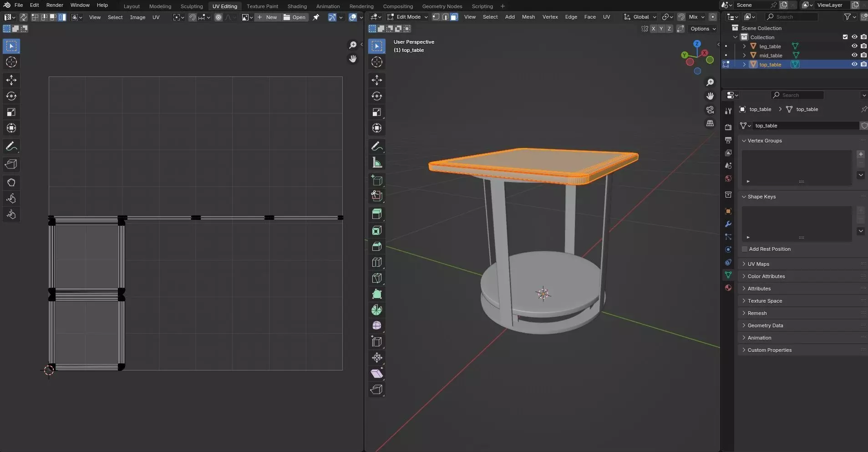The height and width of the screenshot is (452, 868).
Task: Hide leg_table in viewport
Action: tap(854, 46)
